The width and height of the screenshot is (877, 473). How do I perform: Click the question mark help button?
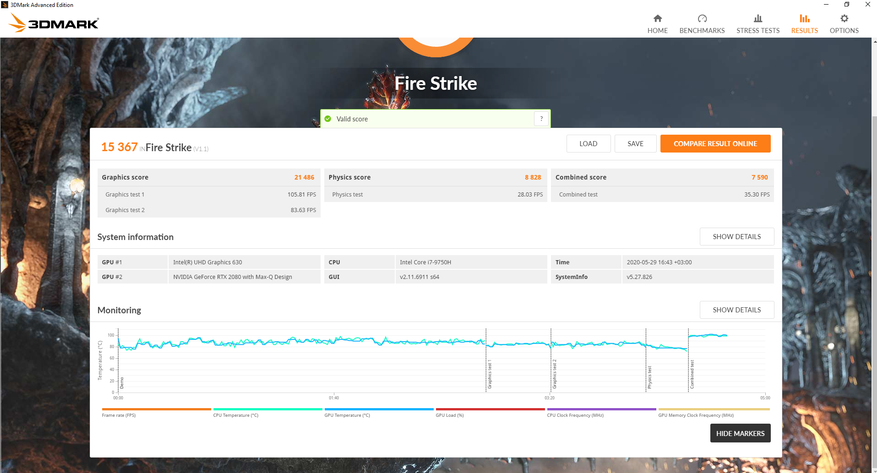541,119
